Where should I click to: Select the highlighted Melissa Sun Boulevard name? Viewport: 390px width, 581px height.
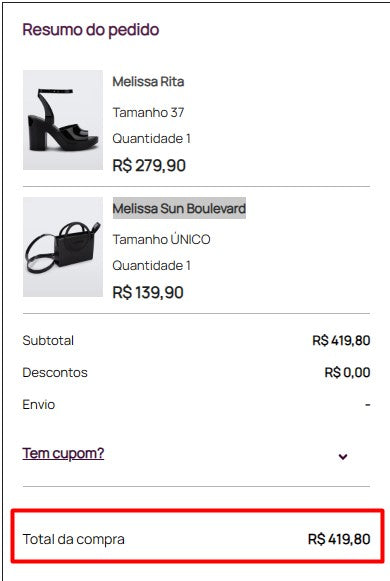click(x=179, y=208)
